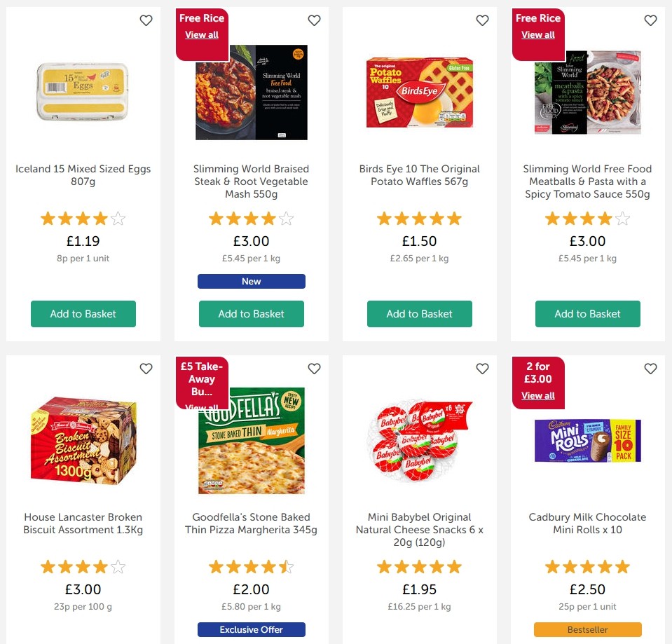Click the heart icon above the Cadbury Mini Rolls
This screenshot has width=672, height=644.
tap(650, 368)
